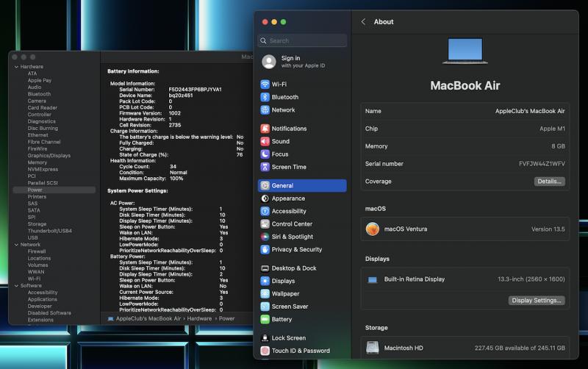The width and height of the screenshot is (588, 369).
Task: Select Camera in System Information sidebar
Action: [x=37, y=101]
